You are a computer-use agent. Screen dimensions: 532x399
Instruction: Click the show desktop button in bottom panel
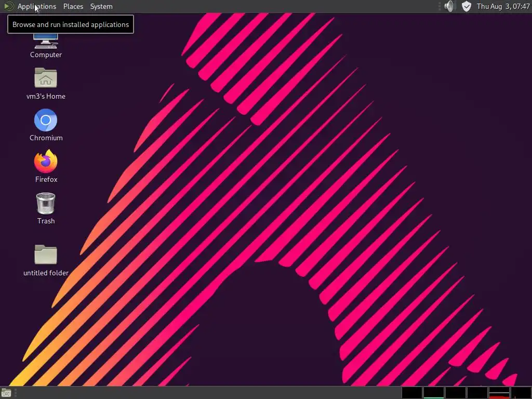[6, 393]
